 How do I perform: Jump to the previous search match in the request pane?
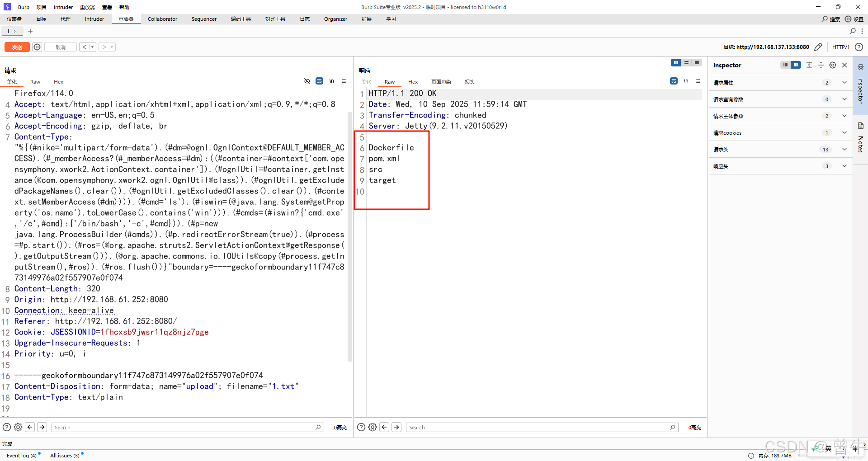pyautogui.click(x=30, y=427)
